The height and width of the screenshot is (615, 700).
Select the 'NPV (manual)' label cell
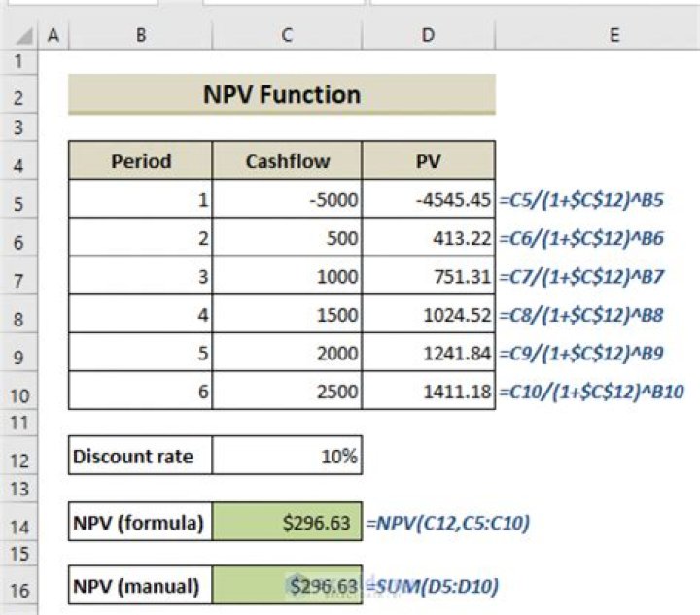click(x=141, y=585)
